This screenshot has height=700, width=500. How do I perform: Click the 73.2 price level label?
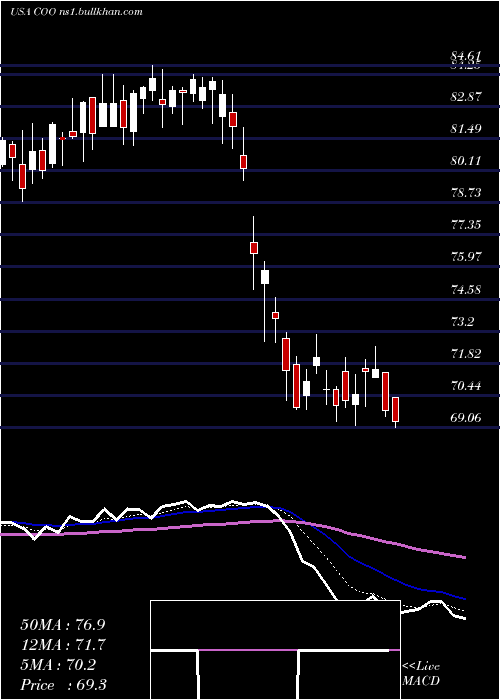tap(462, 321)
